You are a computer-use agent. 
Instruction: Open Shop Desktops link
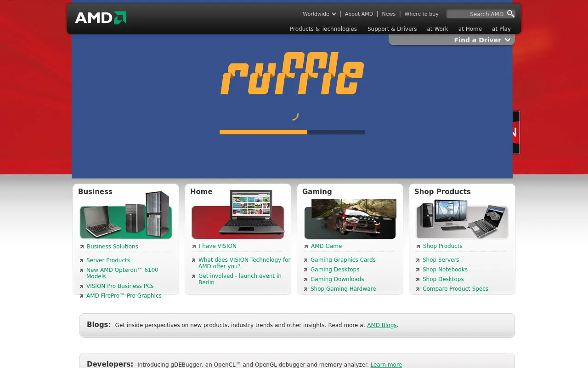(443, 279)
